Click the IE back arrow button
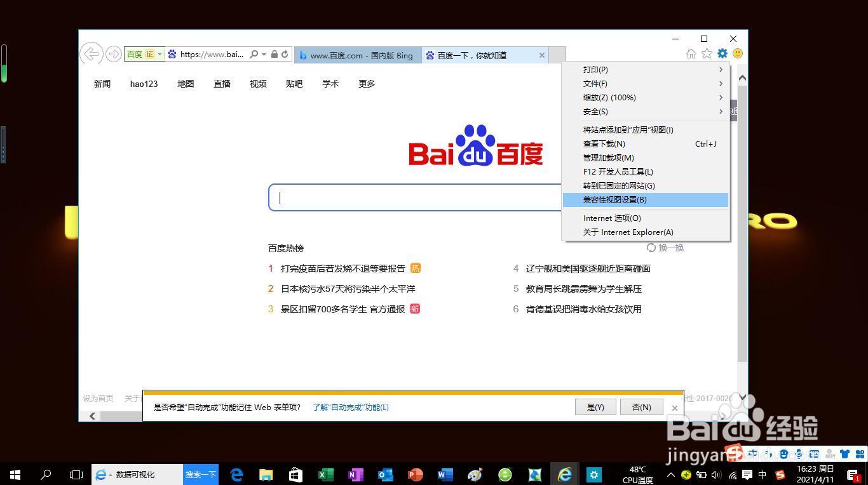 (x=92, y=54)
